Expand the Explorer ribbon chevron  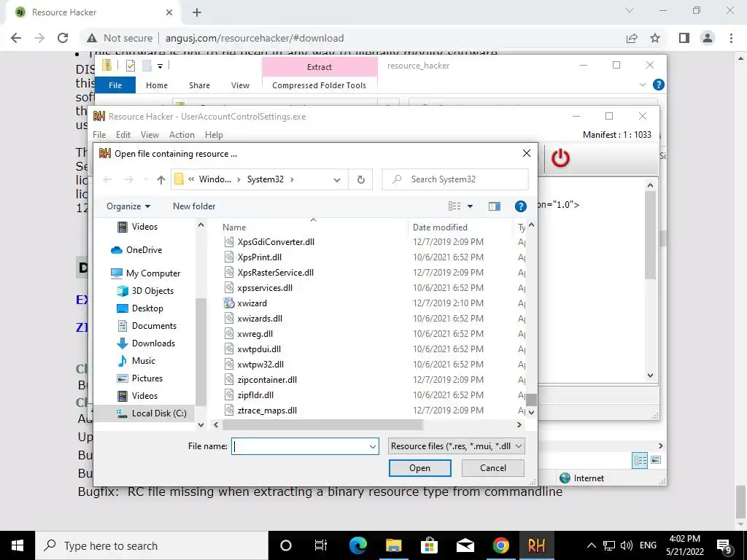click(642, 85)
